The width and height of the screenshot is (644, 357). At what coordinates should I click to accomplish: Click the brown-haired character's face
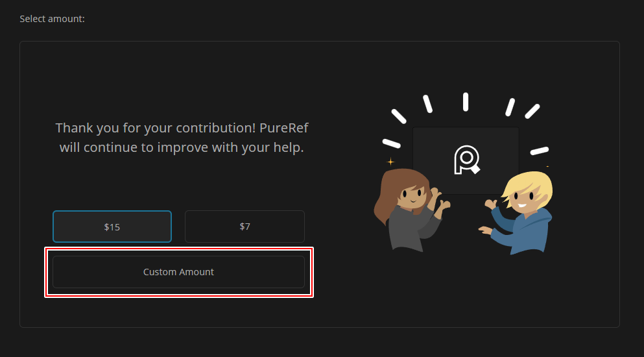pyautogui.click(x=411, y=194)
